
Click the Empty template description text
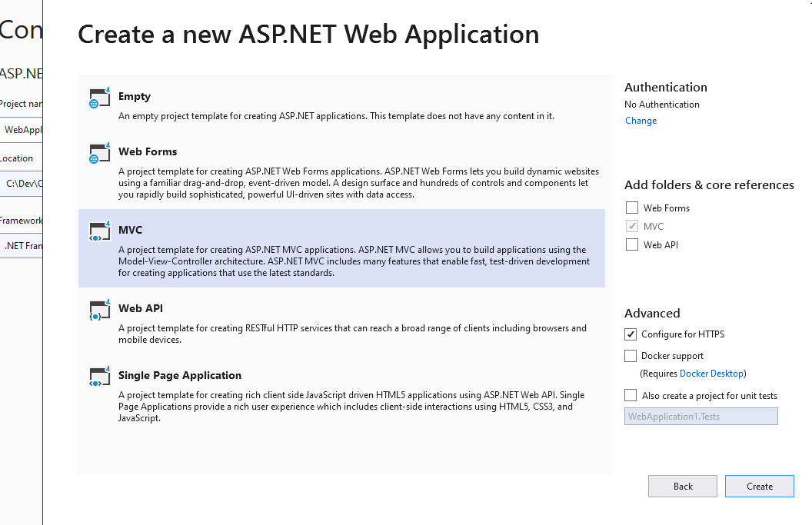(336, 116)
